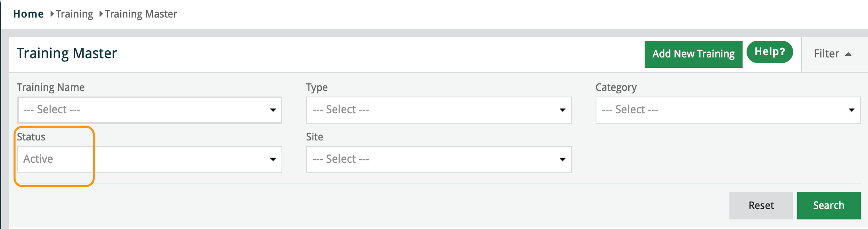Open the Help? button

coord(769,52)
